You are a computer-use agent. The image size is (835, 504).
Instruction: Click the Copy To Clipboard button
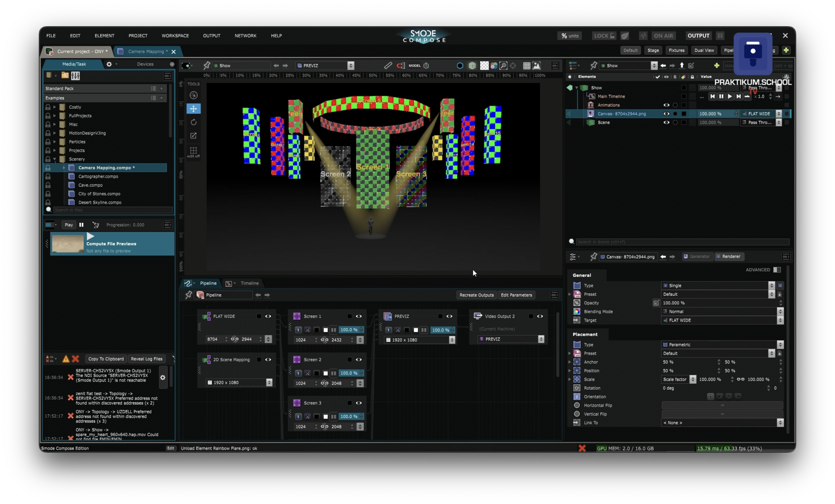(x=106, y=359)
